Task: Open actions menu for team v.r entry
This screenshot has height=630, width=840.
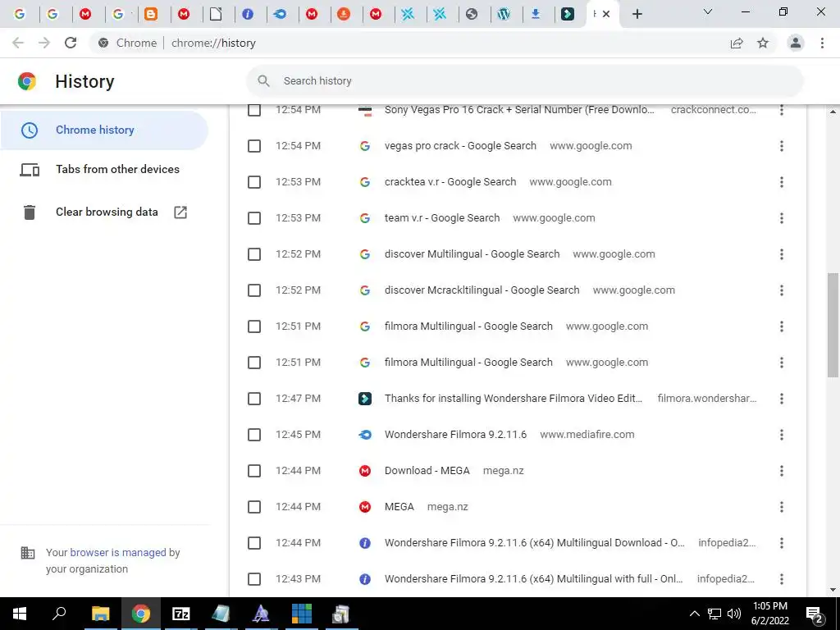Action: coord(782,218)
